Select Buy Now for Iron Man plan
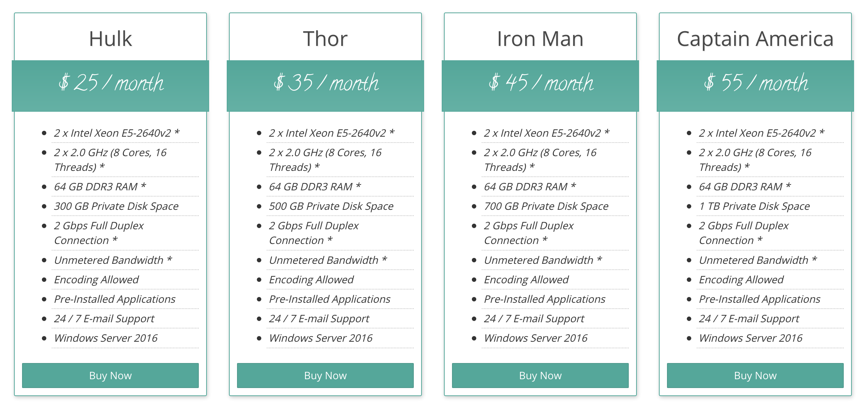 coord(540,376)
